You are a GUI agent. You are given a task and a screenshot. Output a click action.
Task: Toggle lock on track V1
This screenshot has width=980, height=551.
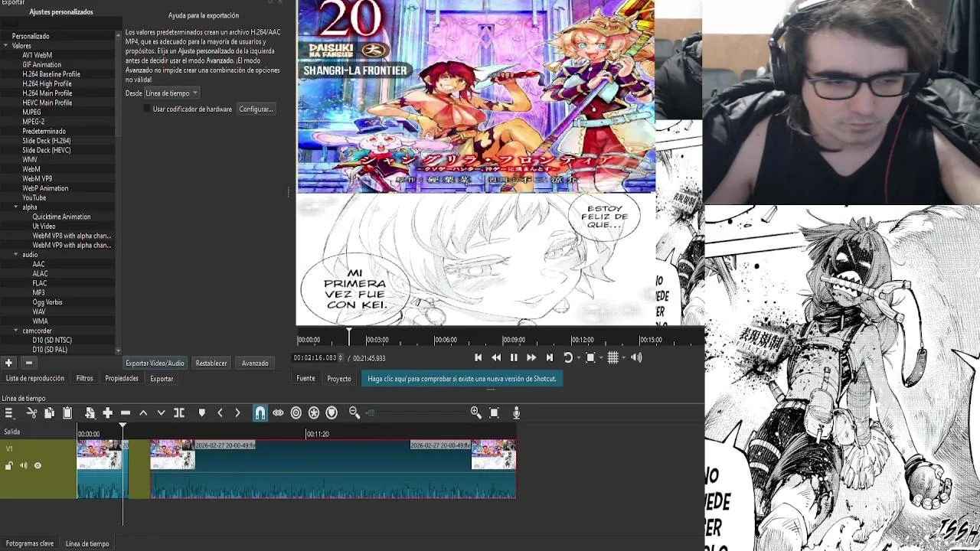[9, 465]
